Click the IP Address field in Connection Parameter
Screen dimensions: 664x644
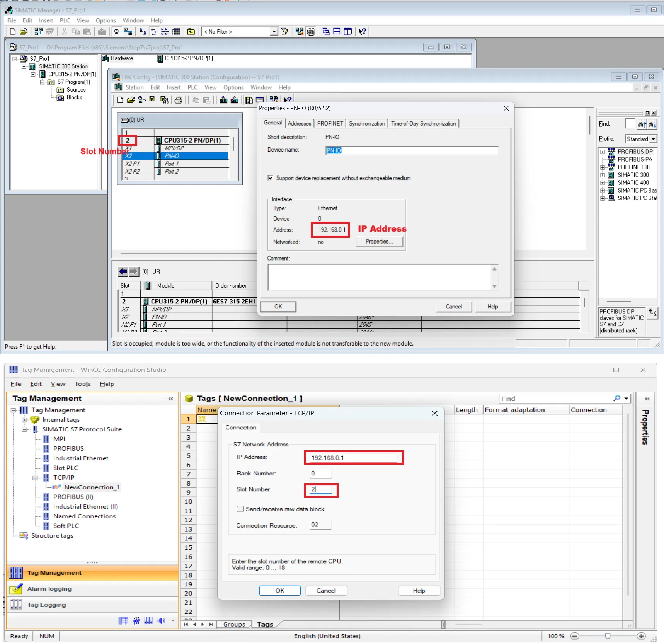pos(353,458)
